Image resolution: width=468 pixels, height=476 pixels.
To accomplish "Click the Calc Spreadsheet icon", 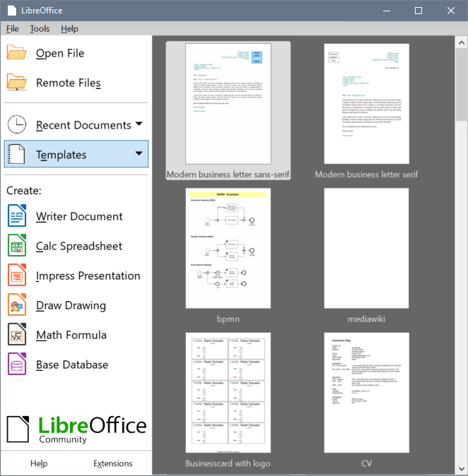I will tap(17, 246).
